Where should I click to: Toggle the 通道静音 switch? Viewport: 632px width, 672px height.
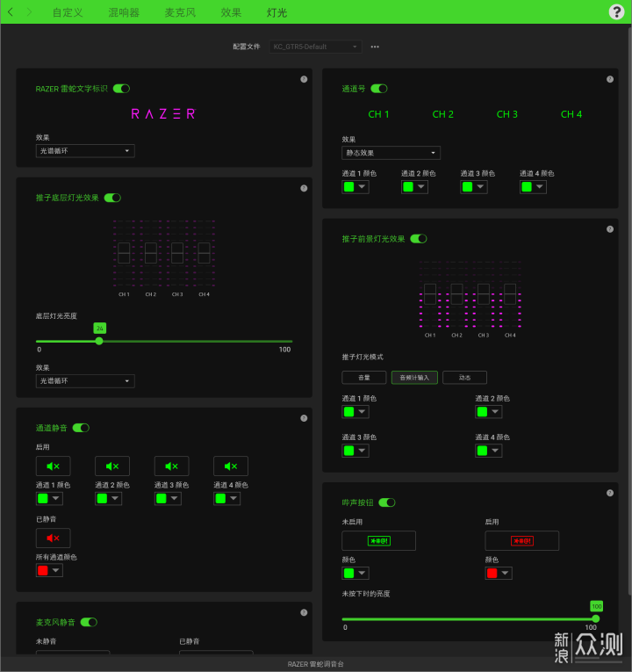coord(81,428)
